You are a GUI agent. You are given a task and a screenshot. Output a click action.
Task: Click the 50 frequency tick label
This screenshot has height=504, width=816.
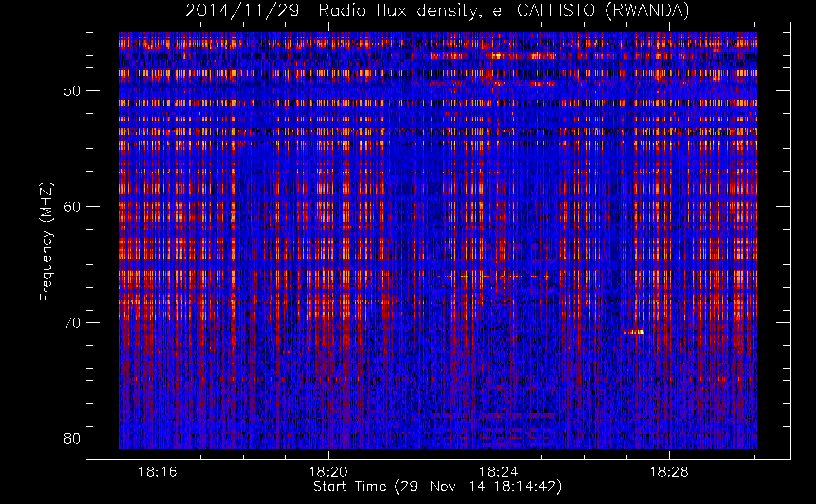click(72, 91)
